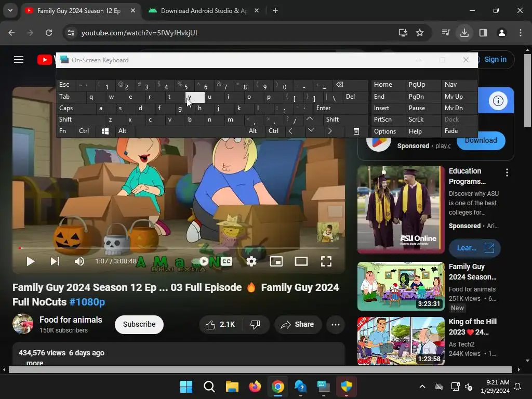Dislike the video with thumbs down
Screen dimensions: 532x399
point(256,325)
